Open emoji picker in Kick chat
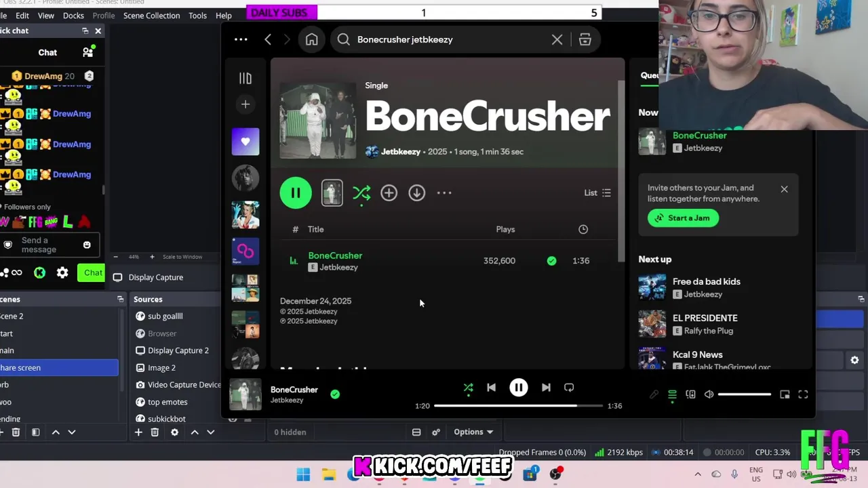The image size is (868, 488). 87,245
